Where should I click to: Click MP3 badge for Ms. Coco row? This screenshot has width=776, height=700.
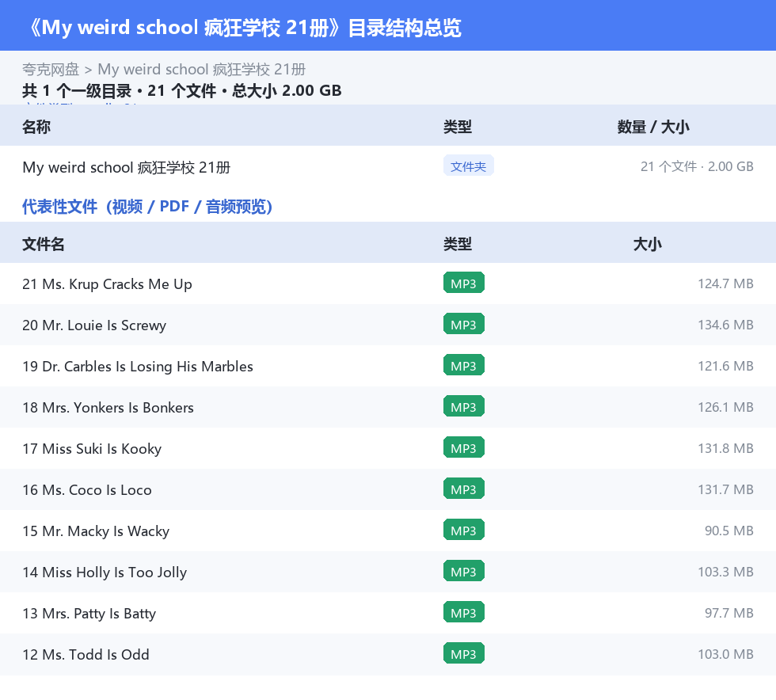(464, 489)
